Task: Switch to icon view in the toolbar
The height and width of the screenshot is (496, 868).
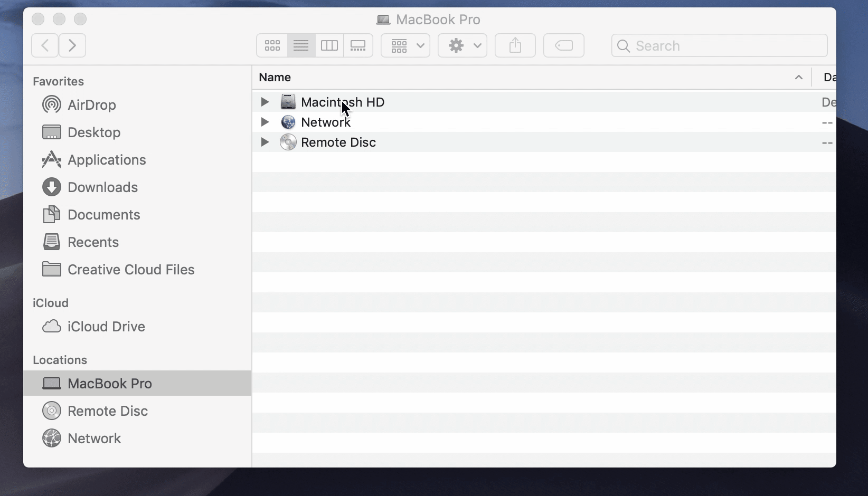Action: click(x=272, y=45)
